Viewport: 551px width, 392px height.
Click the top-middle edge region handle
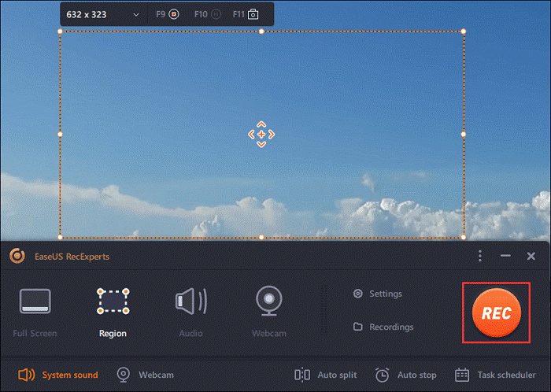pyautogui.click(x=261, y=31)
